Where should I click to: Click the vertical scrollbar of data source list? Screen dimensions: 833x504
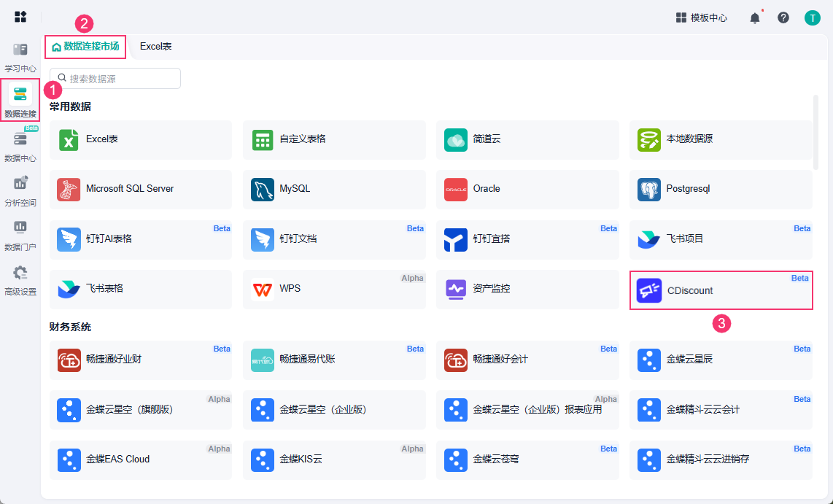click(816, 133)
